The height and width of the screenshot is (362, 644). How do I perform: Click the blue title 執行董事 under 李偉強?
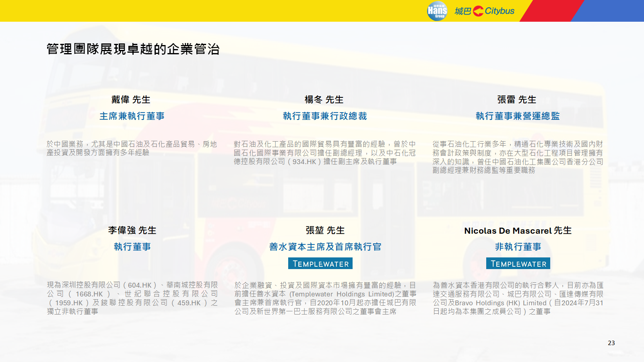pyautogui.click(x=132, y=247)
